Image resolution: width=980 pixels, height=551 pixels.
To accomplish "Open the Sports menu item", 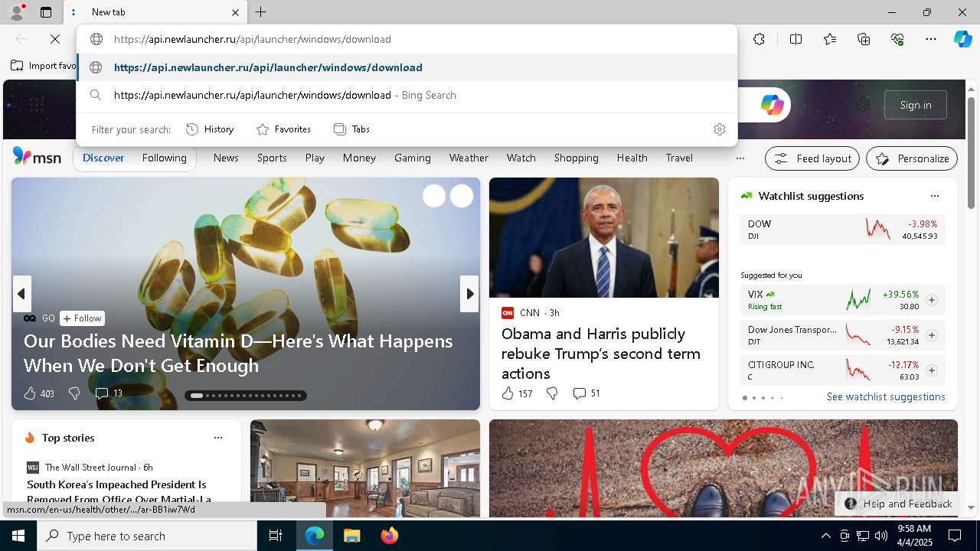I will pos(272,158).
